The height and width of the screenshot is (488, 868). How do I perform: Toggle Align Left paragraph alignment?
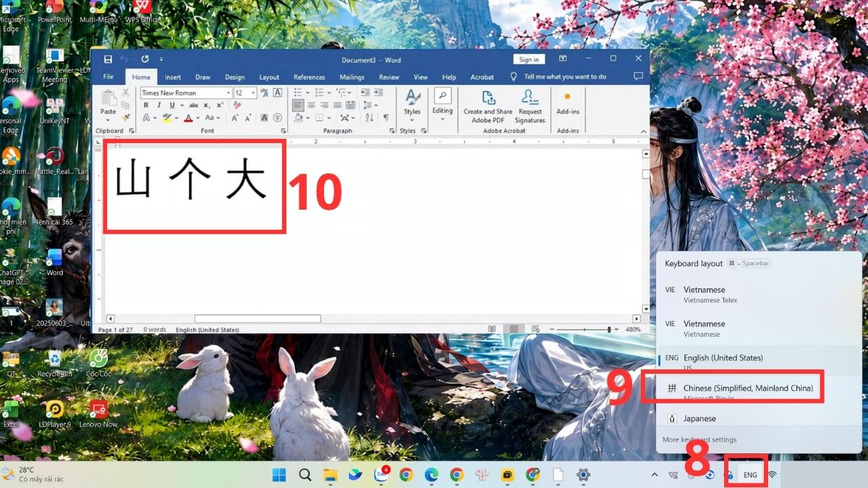pyautogui.click(x=298, y=105)
